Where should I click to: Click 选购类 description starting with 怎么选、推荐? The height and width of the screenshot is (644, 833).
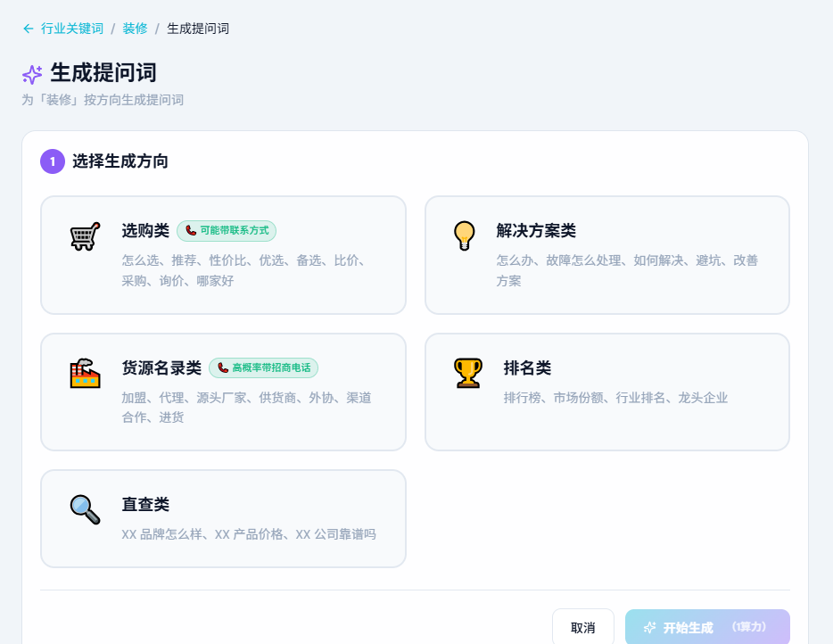click(x=243, y=270)
